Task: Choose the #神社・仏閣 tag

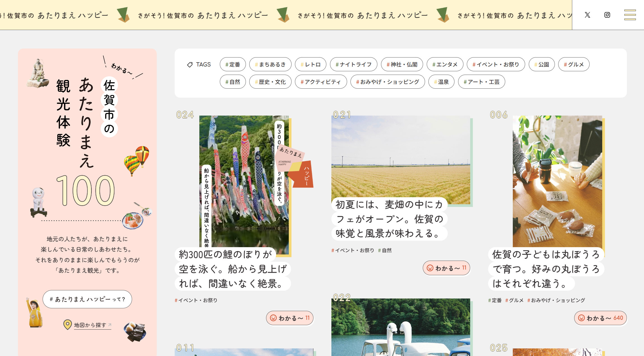Action: click(x=402, y=64)
